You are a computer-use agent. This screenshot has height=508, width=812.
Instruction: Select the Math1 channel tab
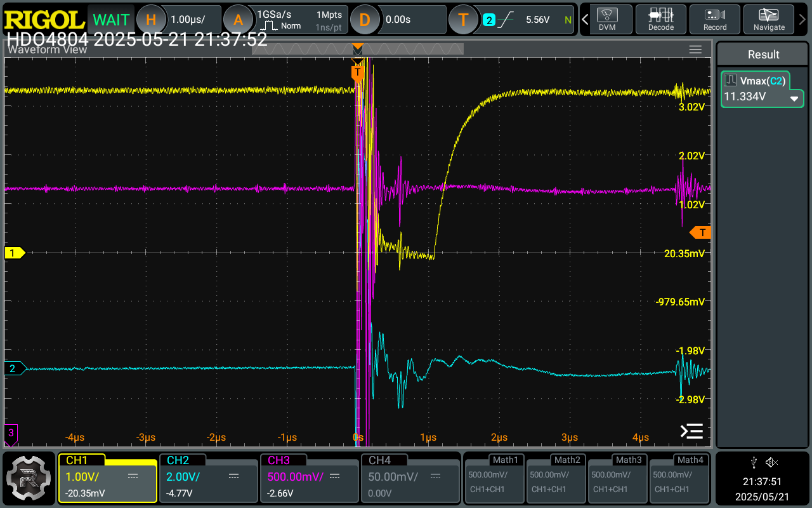494,478
